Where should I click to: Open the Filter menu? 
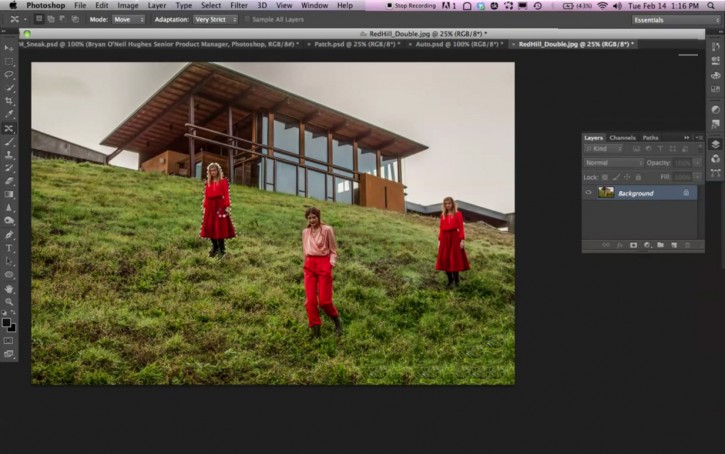[239, 5]
